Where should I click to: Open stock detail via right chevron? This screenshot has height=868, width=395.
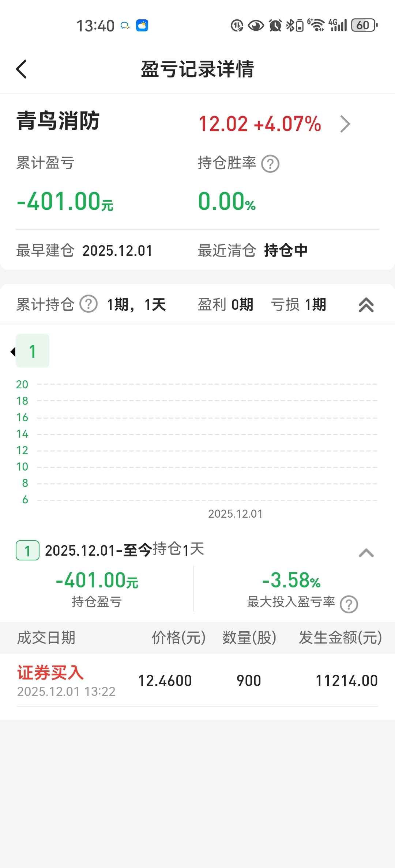[x=345, y=124]
